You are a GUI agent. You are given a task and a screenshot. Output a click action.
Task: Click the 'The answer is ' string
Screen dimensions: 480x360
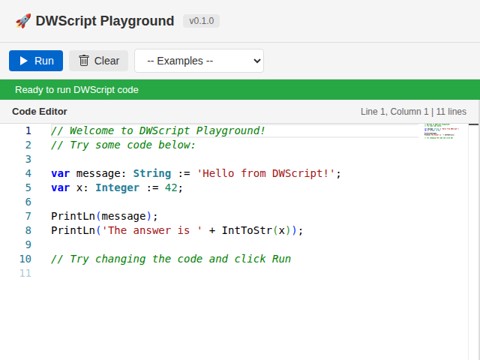coord(152,230)
